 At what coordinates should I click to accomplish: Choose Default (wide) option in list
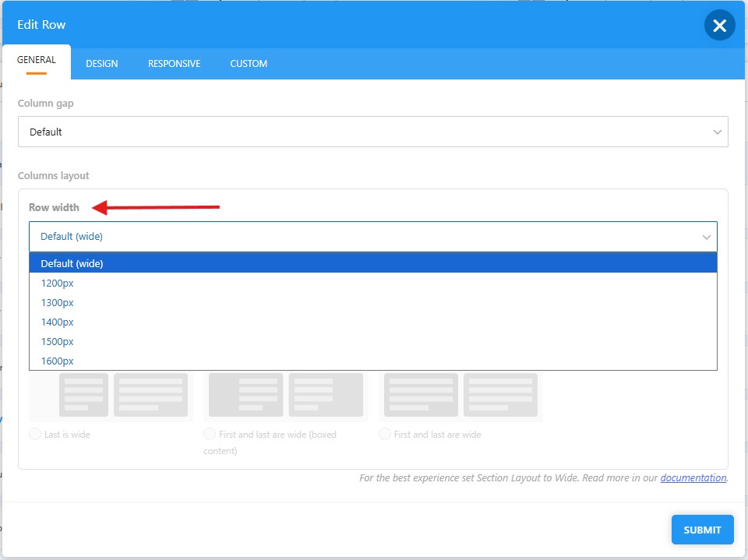pyautogui.click(x=373, y=263)
